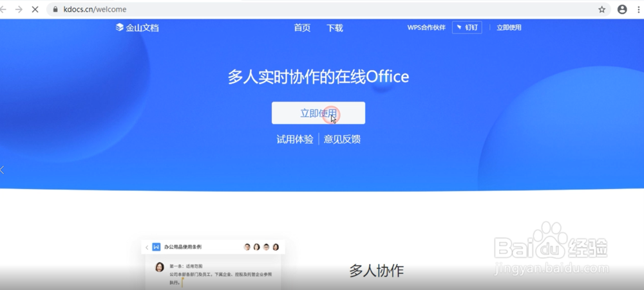Click the W document icon in preview

pyautogui.click(x=156, y=247)
